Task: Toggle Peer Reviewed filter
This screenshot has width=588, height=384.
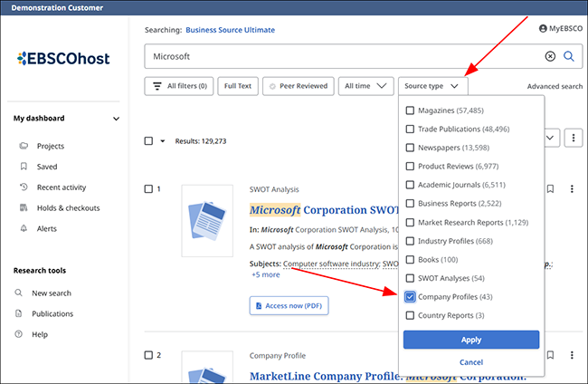Action: click(299, 86)
